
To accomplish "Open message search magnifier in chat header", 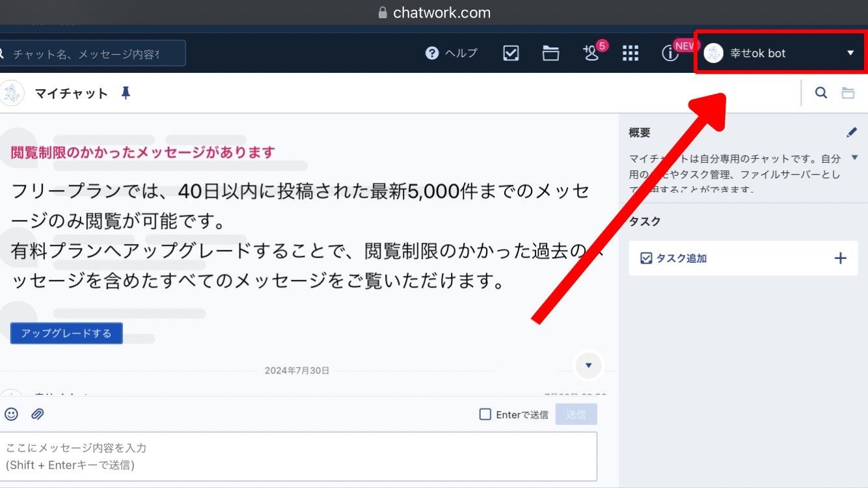I will 821,93.
